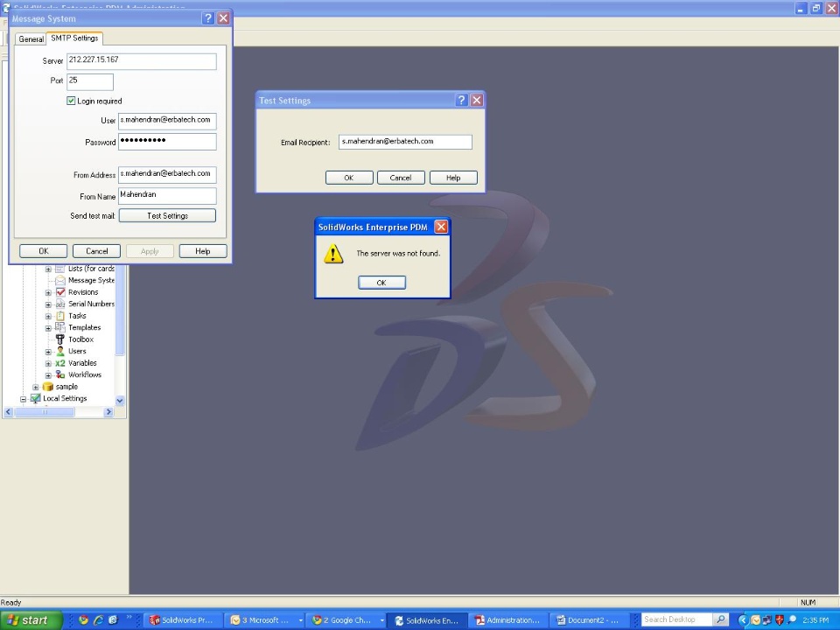Launch Internet Explorer from Quick Launch
This screenshot has width=840, height=630.
[x=98, y=619]
